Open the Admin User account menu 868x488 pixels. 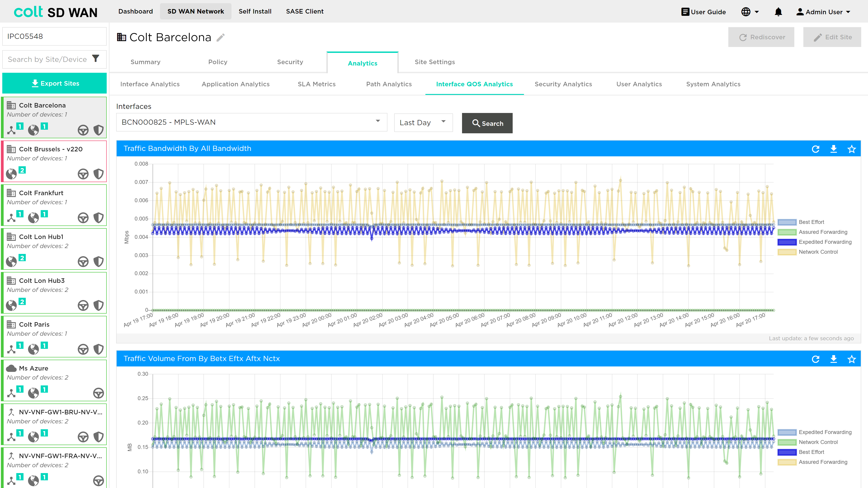coord(823,12)
